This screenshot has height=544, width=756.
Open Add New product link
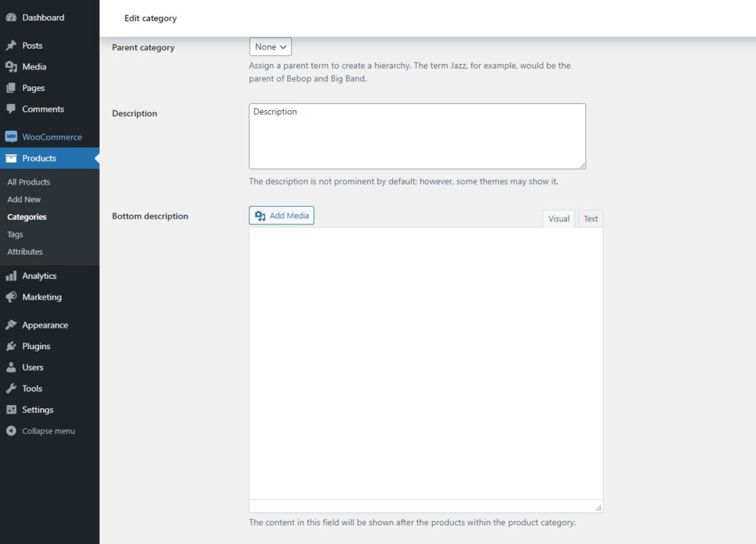(24, 199)
